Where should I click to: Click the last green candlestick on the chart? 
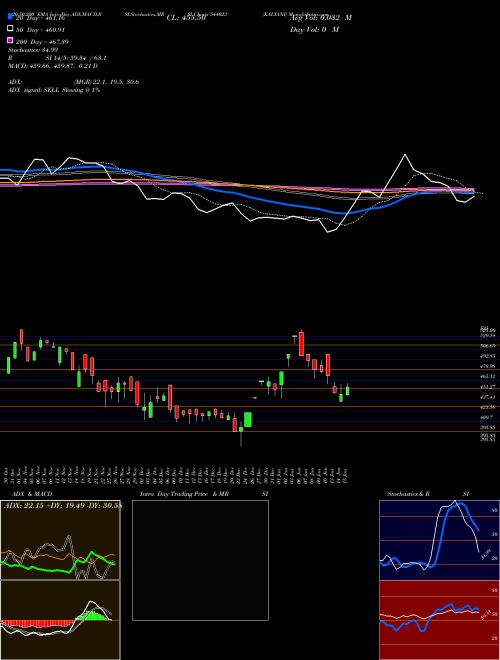(x=347, y=391)
